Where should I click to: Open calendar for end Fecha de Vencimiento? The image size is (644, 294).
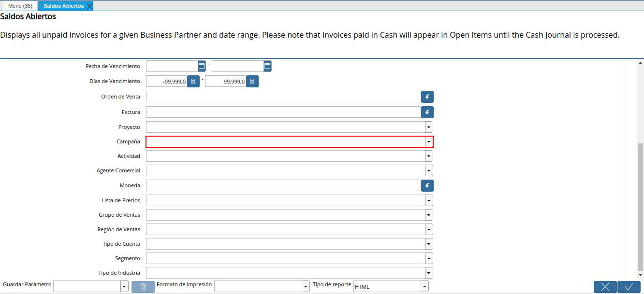tap(267, 66)
